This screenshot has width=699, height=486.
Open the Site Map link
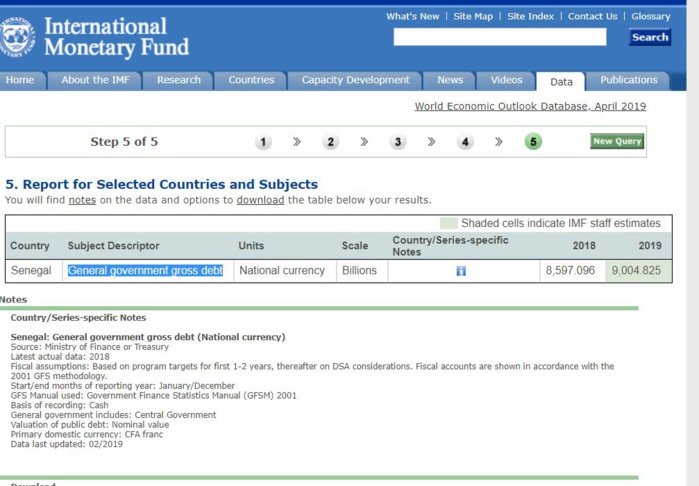pyautogui.click(x=473, y=16)
